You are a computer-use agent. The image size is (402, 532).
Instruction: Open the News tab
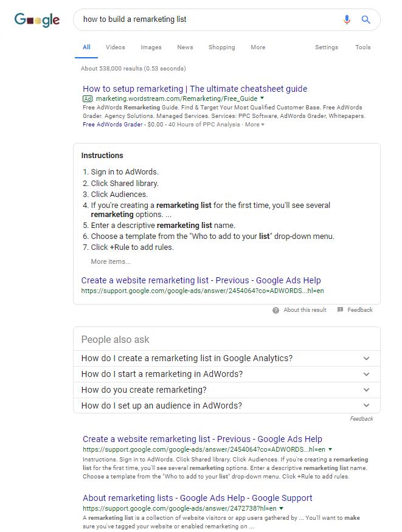pyautogui.click(x=185, y=47)
